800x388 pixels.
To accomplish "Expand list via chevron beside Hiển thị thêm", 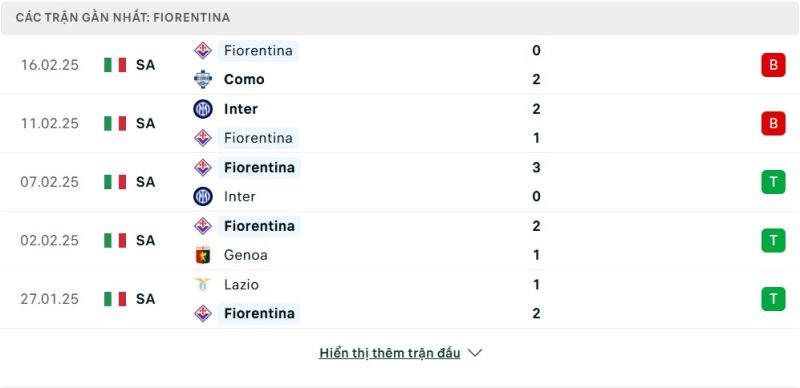I will [x=475, y=353].
